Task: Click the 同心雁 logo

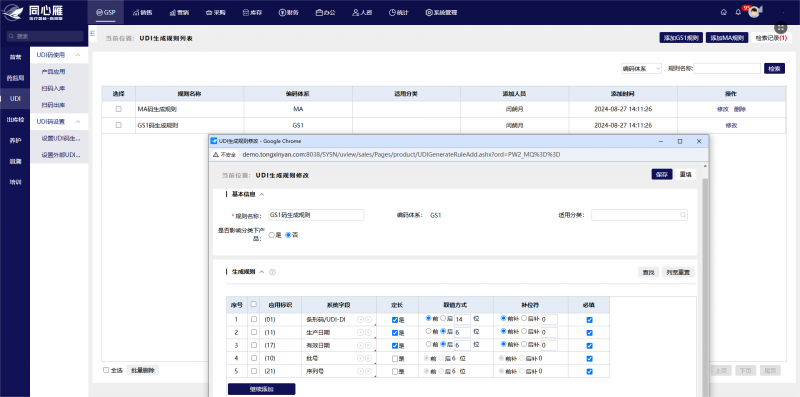Action: tap(32, 12)
